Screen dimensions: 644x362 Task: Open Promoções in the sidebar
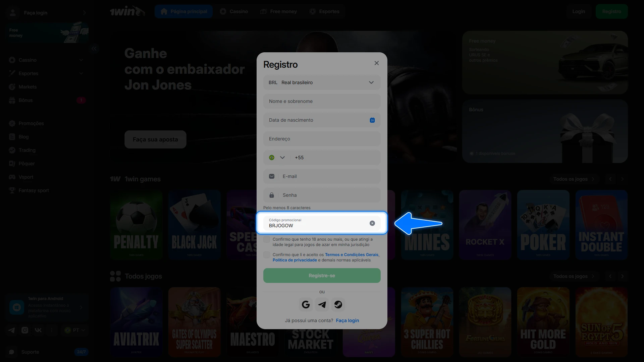pyautogui.click(x=47, y=123)
